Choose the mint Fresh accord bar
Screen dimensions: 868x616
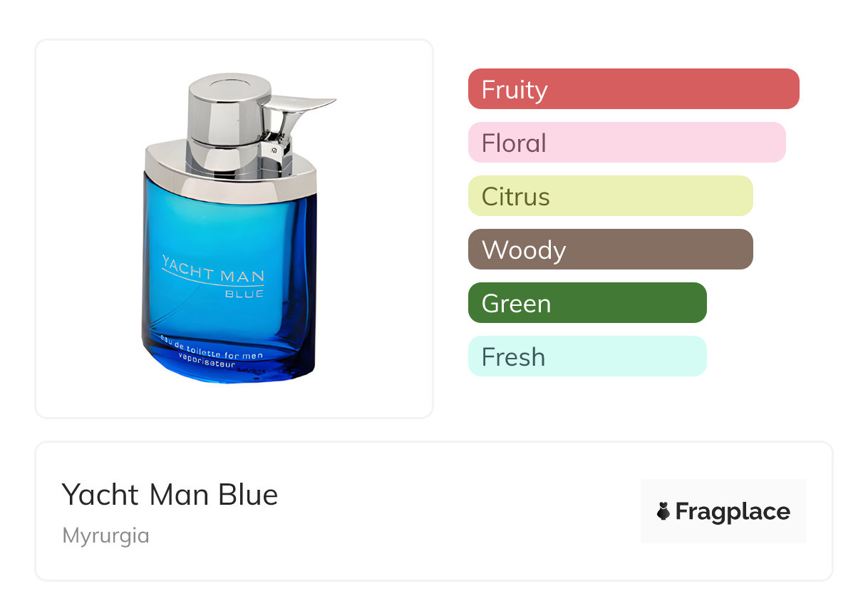pos(587,356)
